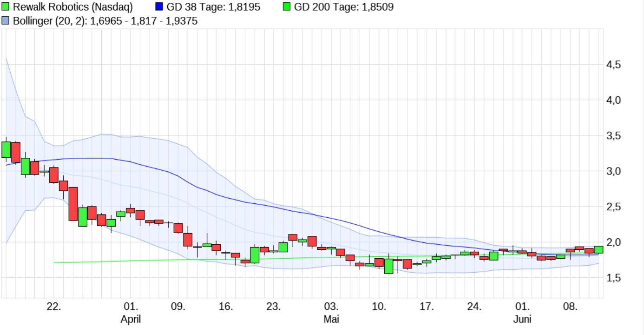Image resolution: width=644 pixels, height=335 pixels.
Task: Click the 'April' month label
Action: point(131,319)
